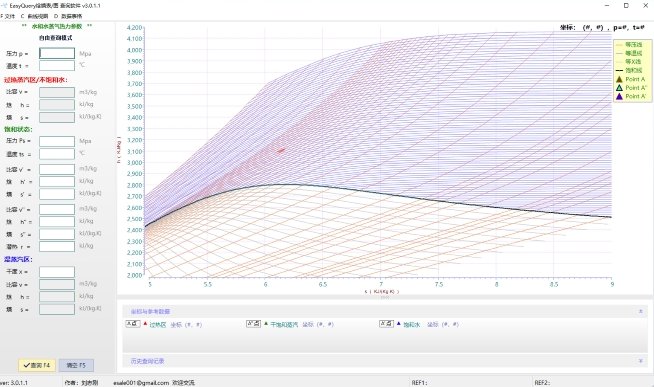Click the blue triangle saturated water marker

[398, 324]
